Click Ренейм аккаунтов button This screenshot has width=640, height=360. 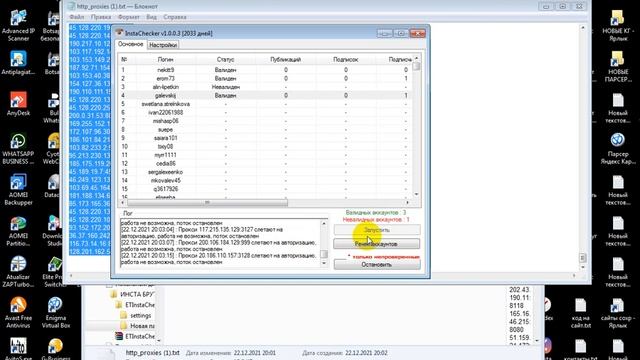(376, 244)
